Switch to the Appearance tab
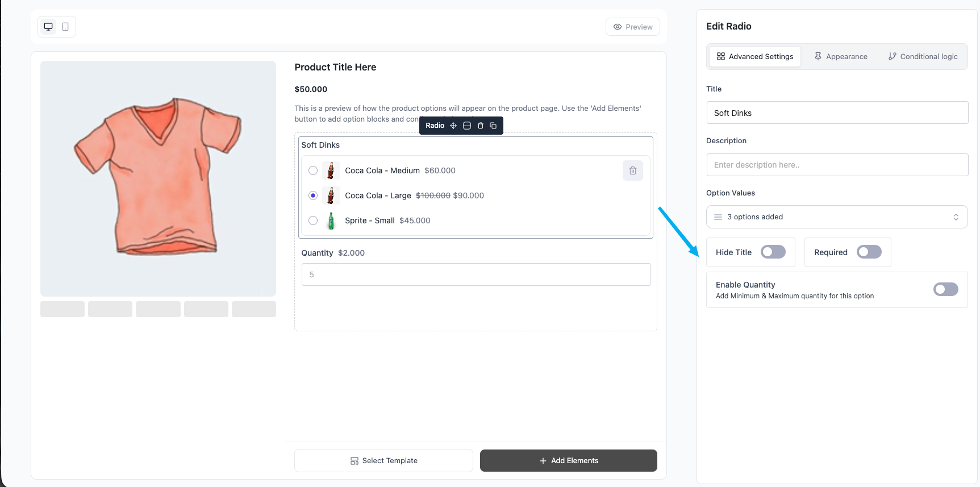Screen dimensions: 980x487 coord(841,56)
